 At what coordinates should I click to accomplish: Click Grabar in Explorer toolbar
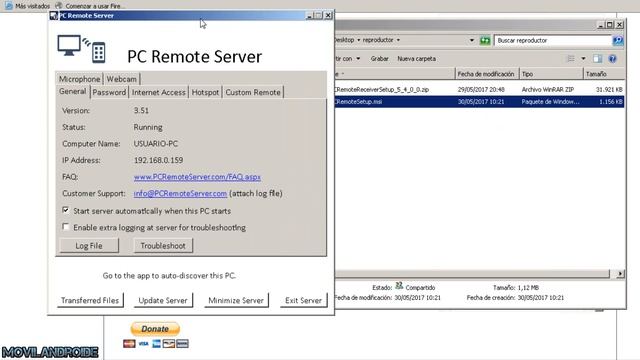[380, 59]
